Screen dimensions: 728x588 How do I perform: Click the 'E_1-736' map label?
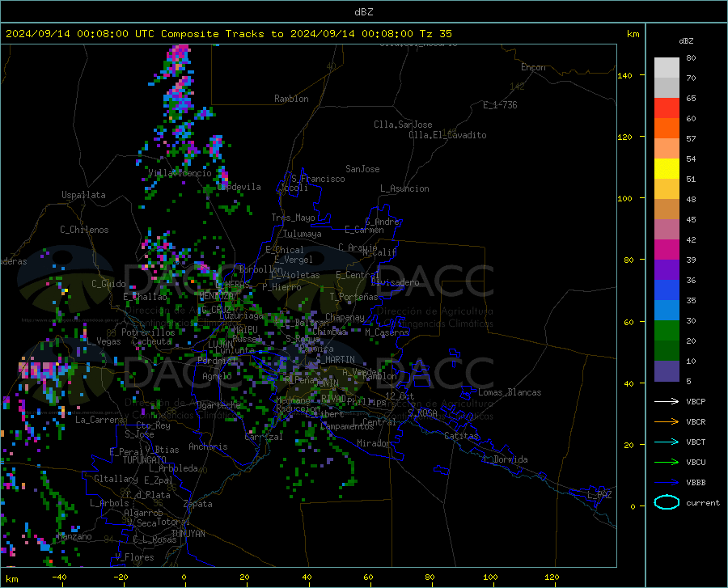click(x=500, y=105)
